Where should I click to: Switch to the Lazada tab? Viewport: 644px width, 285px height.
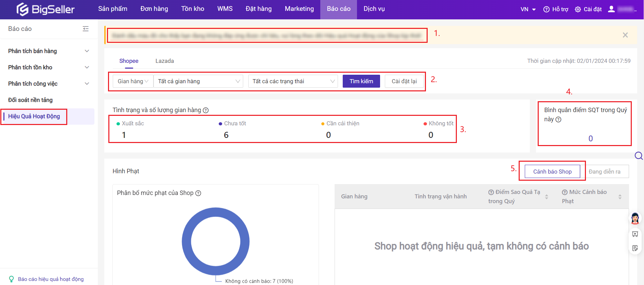[x=164, y=61]
